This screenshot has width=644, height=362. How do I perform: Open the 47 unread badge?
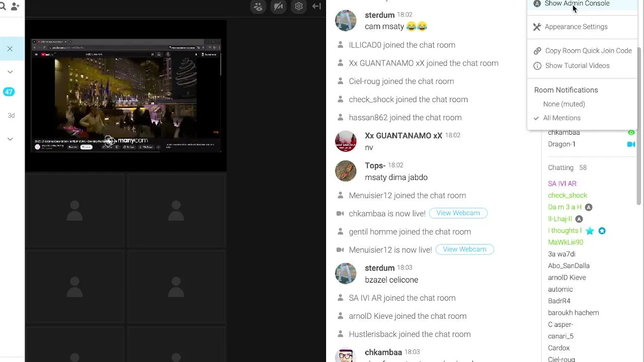(9, 92)
